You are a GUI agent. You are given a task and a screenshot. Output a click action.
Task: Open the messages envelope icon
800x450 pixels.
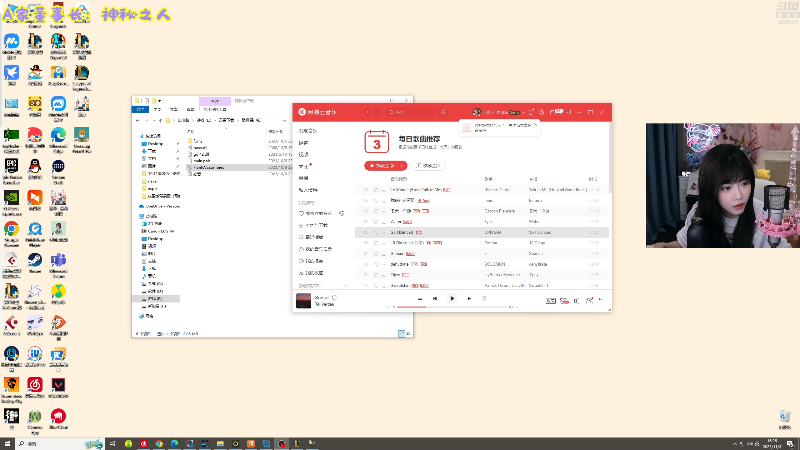[x=555, y=112]
